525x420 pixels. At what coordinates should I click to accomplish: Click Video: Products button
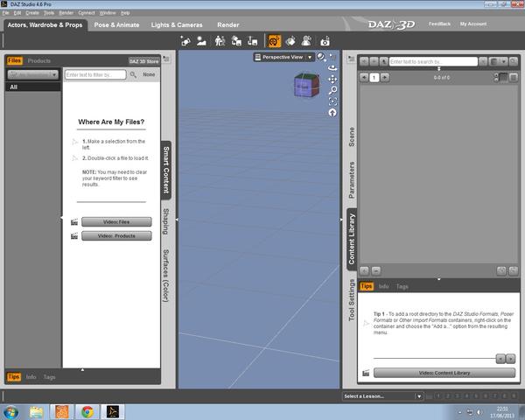coord(116,236)
